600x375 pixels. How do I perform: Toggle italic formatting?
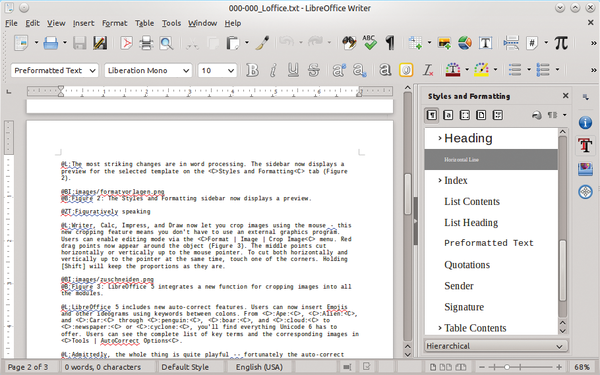[273, 70]
